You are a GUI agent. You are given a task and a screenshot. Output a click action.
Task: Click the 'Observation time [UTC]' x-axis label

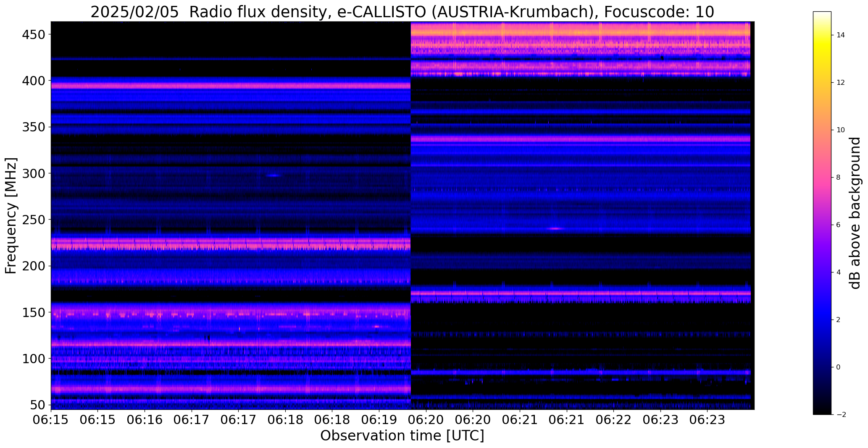click(402, 435)
